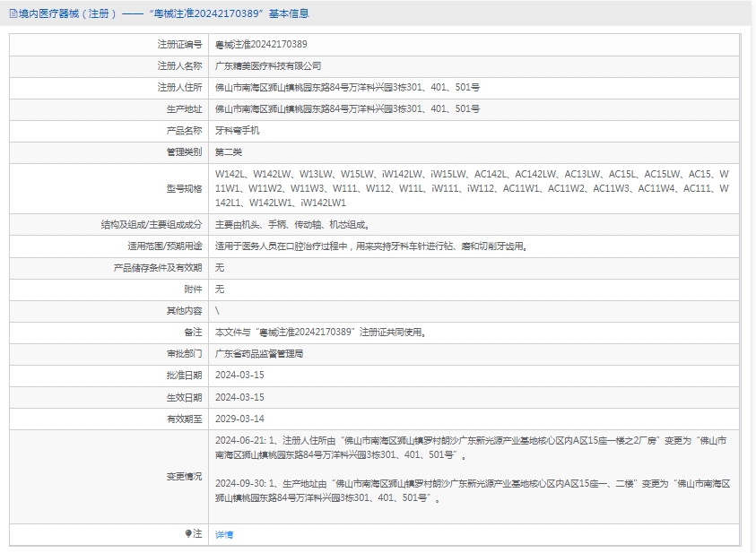
Task: Click registration number value 粤械注准20242170389
Action: [x=261, y=44]
